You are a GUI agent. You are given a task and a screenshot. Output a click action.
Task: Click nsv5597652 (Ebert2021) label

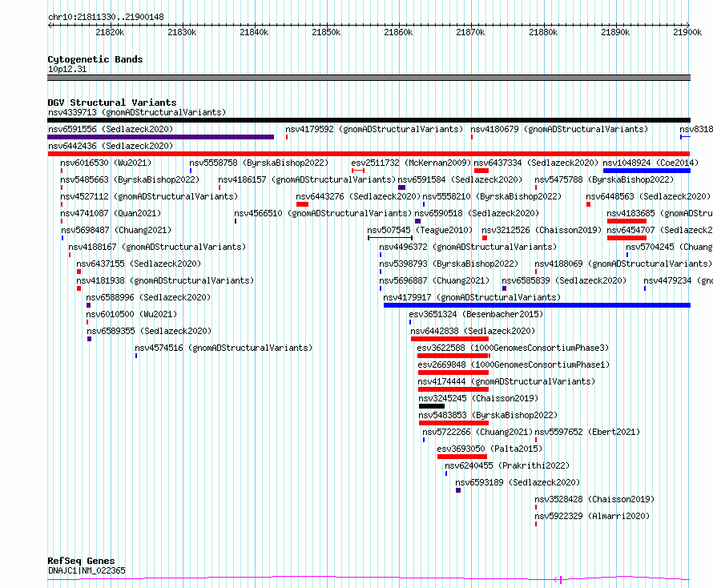(x=587, y=432)
